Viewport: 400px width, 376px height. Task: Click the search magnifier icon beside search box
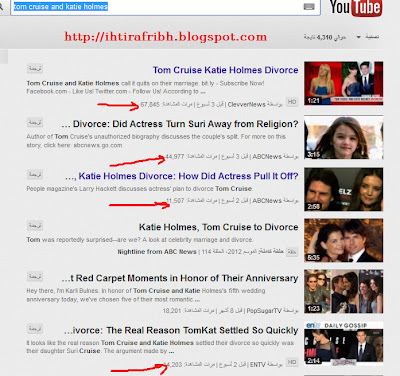tap(1, 7)
